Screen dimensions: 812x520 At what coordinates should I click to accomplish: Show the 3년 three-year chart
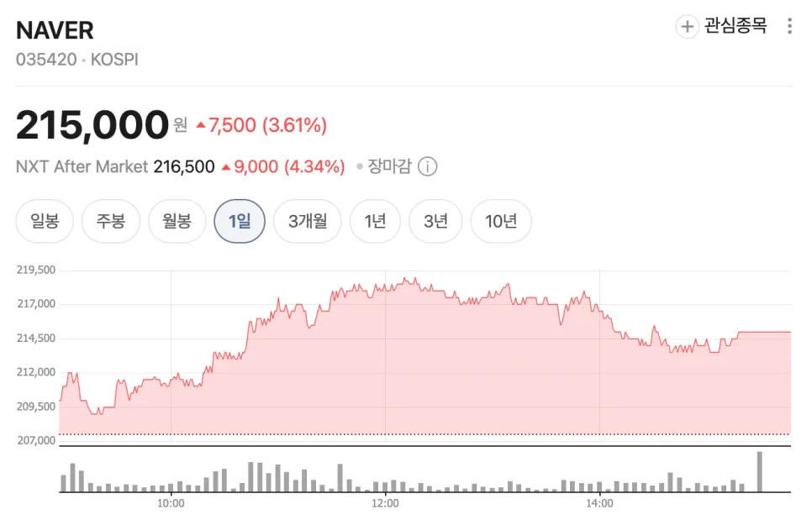point(435,221)
